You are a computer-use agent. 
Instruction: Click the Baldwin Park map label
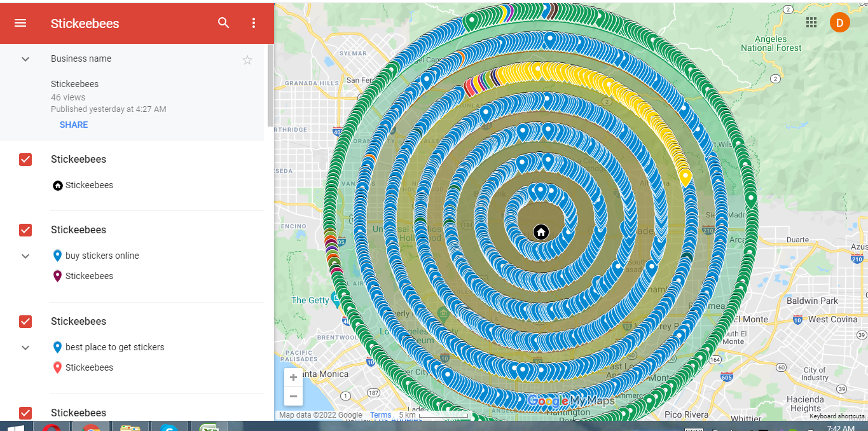(x=813, y=300)
